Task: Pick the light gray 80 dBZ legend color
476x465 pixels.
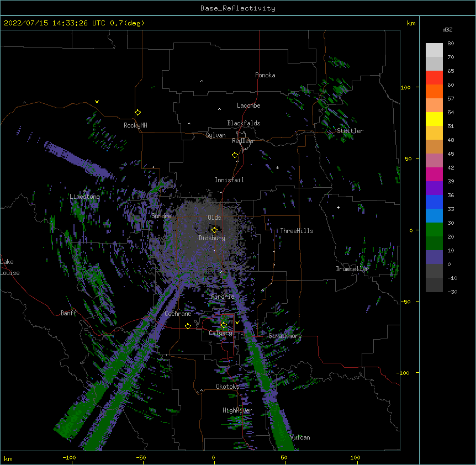Action: pos(434,50)
